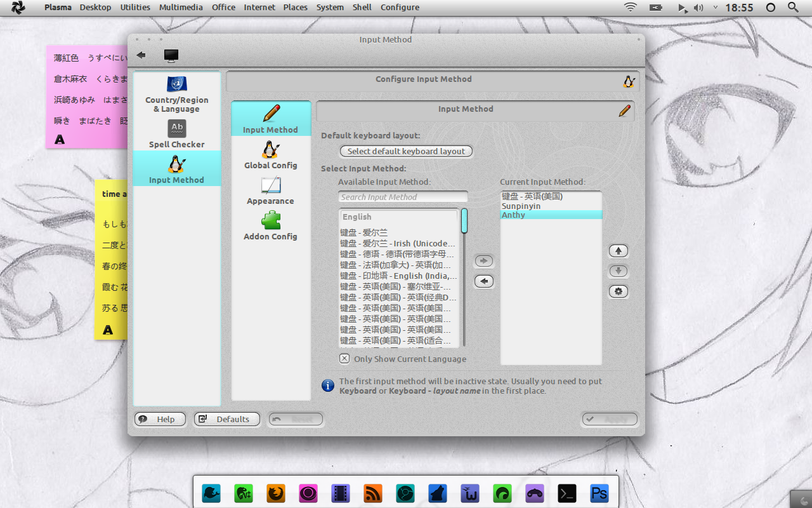Click the A icon on yellow sticky note

click(x=108, y=330)
